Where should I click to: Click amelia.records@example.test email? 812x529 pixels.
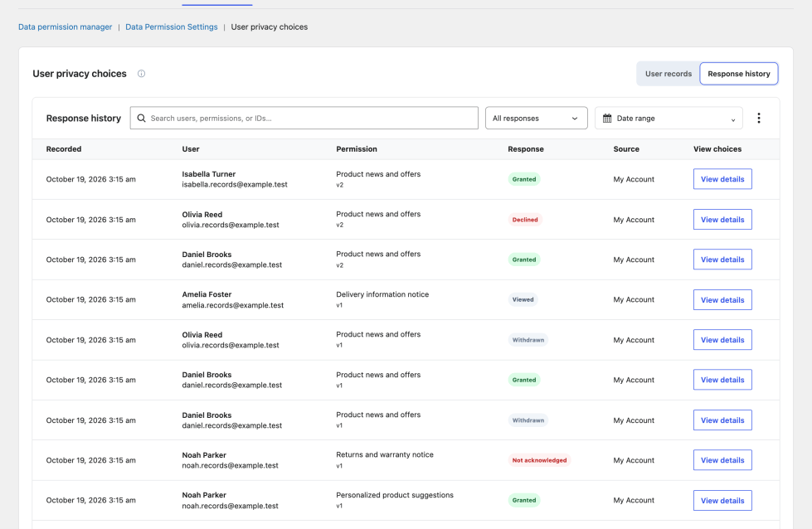(232, 305)
